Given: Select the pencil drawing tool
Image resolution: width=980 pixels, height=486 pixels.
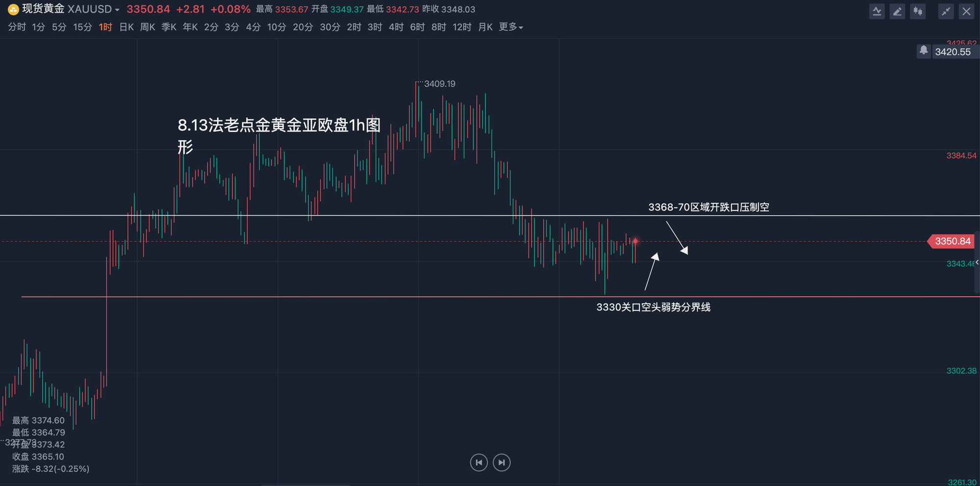Looking at the screenshot, I should tap(897, 11).
